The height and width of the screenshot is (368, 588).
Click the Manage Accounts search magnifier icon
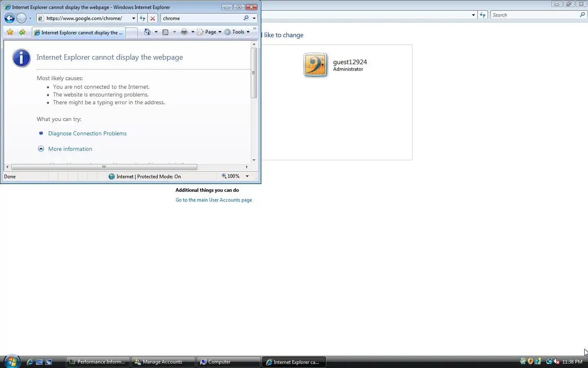coord(582,15)
